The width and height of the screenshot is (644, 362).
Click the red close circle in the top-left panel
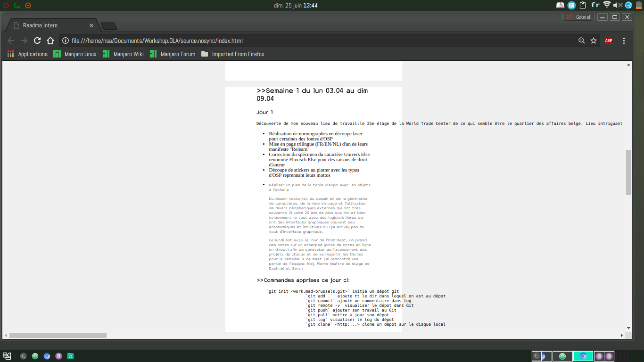(x=6, y=5)
